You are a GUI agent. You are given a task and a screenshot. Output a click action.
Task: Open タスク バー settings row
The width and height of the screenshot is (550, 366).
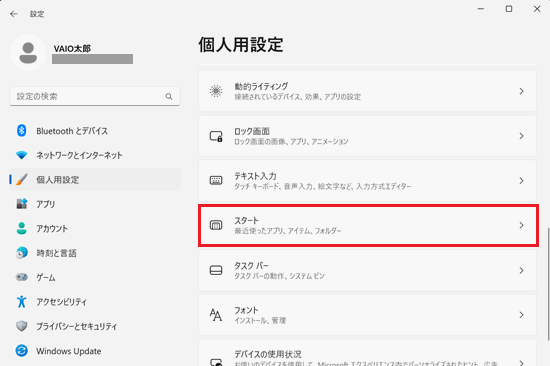click(367, 270)
